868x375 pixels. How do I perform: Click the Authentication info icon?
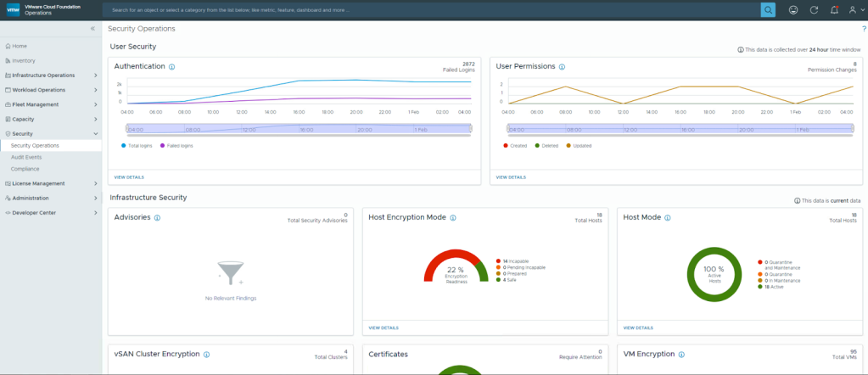pos(172,67)
